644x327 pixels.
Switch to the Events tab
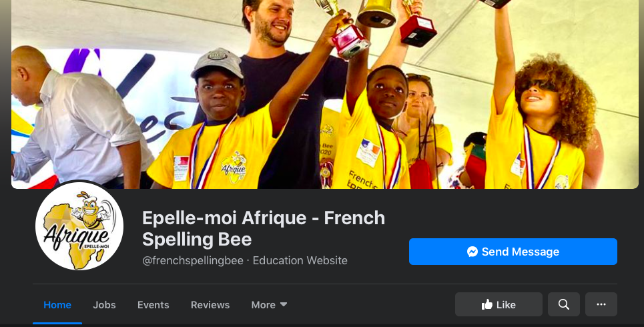point(153,305)
